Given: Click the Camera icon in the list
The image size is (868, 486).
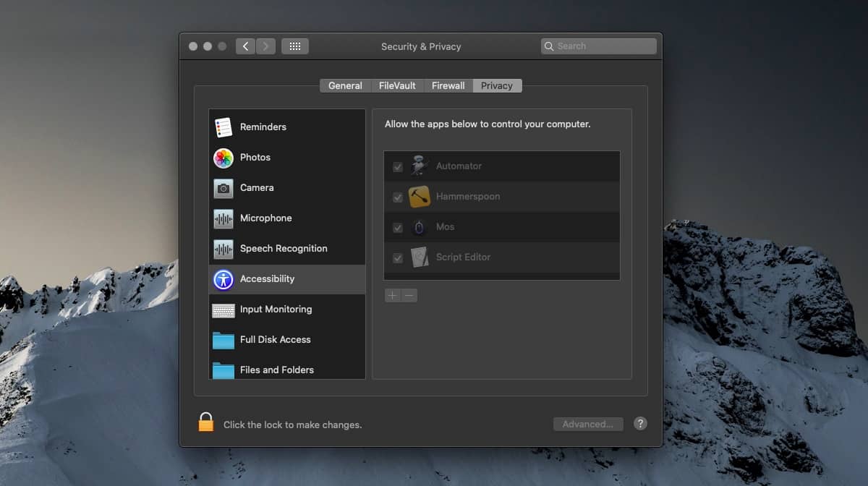Looking at the screenshot, I should [x=224, y=188].
